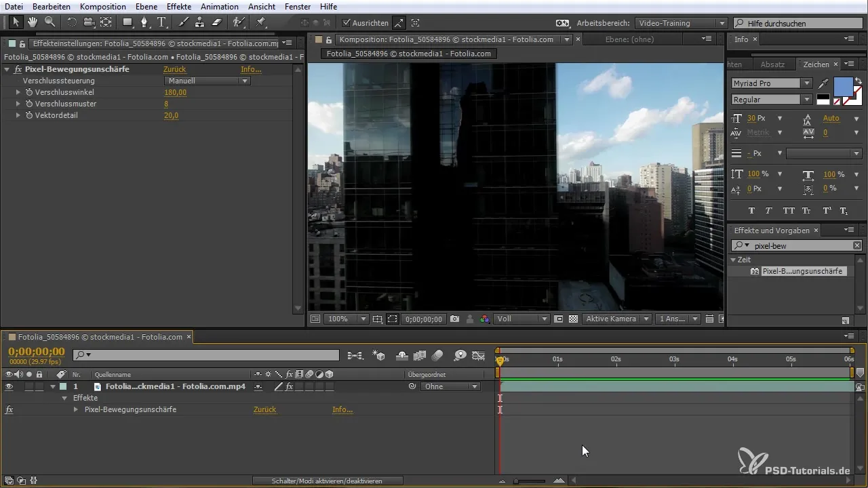Open the Regular font style dropdown
Viewport: 868px width, 488px height.
click(772, 100)
